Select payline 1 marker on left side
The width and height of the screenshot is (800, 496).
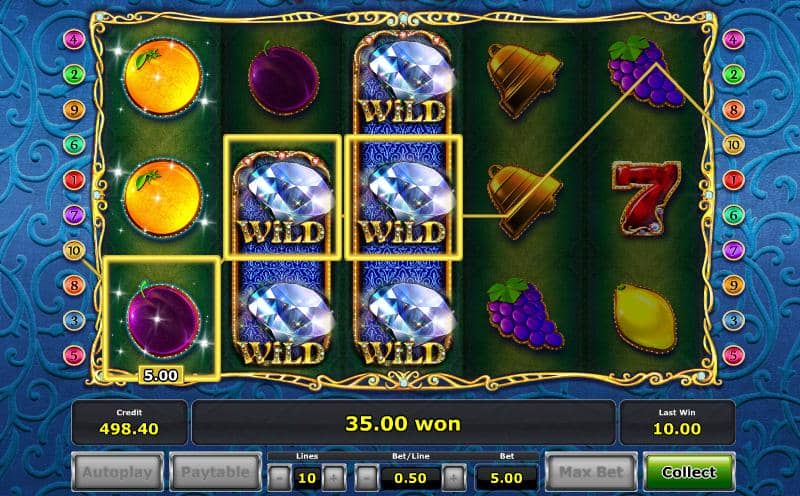(x=74, y=180)
